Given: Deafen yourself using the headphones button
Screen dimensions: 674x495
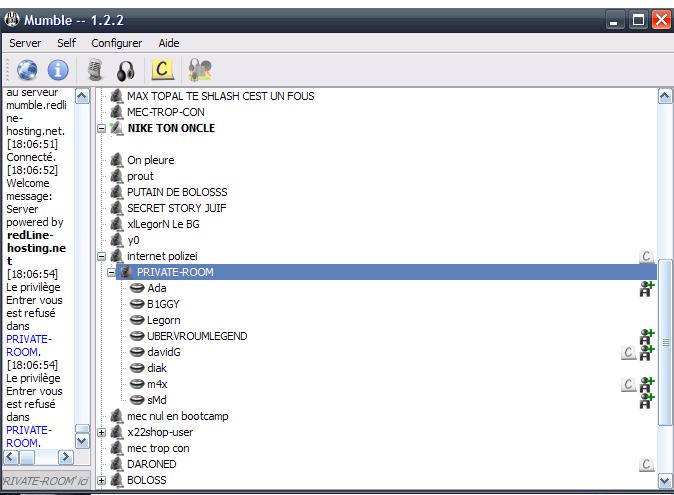Looking at the screenshot, I should pos(126,70).
